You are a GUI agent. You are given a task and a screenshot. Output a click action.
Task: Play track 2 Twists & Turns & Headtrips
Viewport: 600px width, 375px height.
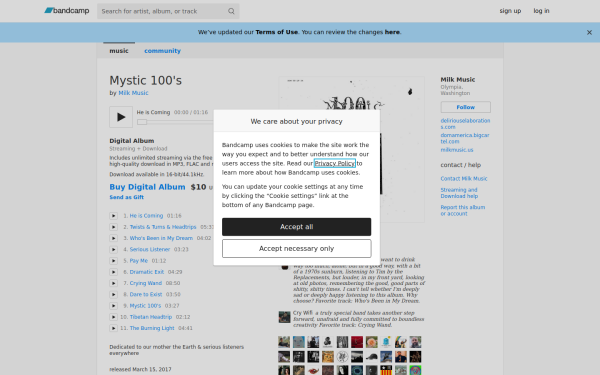113,227
